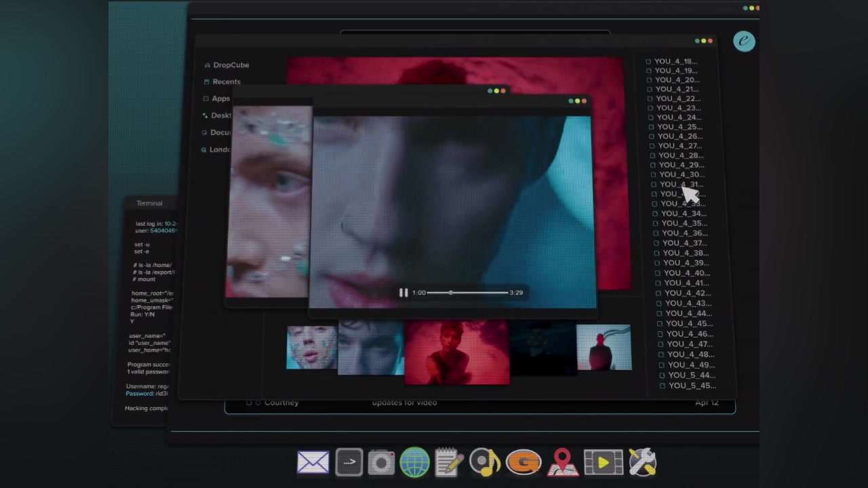The width and height of the screenshot is (868, 488).
Task: Open the wrench and screwdriver tools icon
Action: pyautogui.click(x=642, y=462)
